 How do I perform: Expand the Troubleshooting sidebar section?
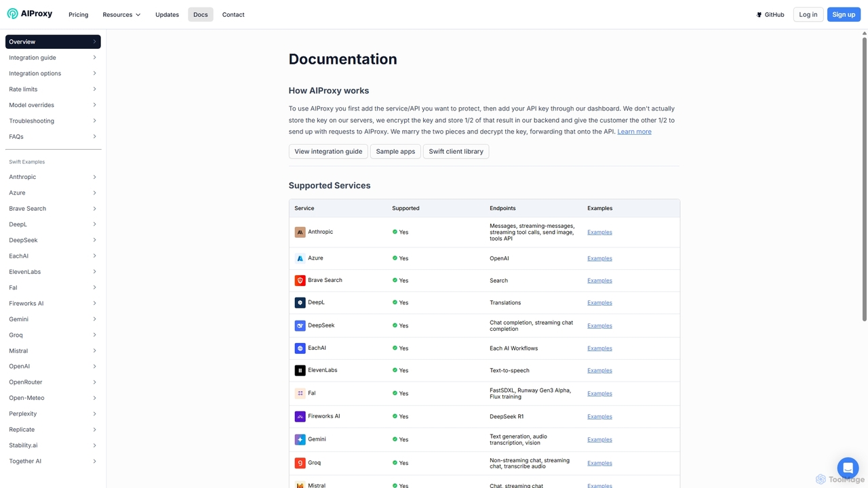[x=53, y=121]
